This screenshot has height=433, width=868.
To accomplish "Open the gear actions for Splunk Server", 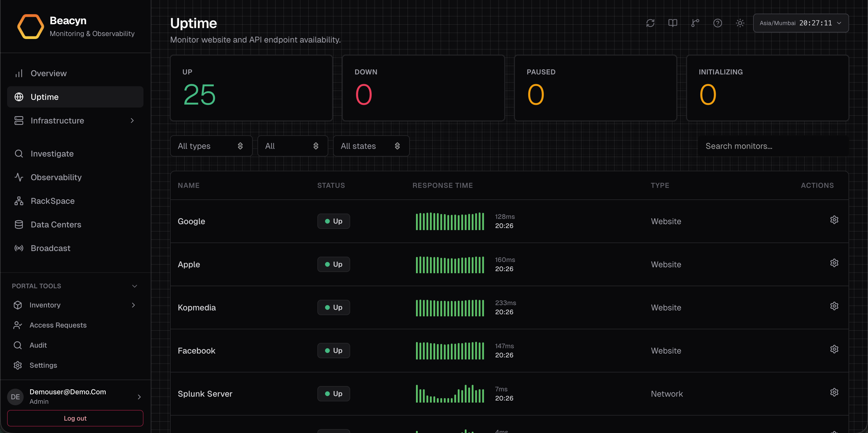I will click(834, 393).
